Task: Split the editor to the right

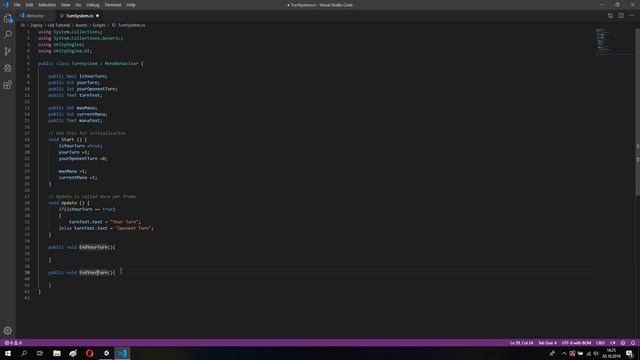Action: [621, 16]
